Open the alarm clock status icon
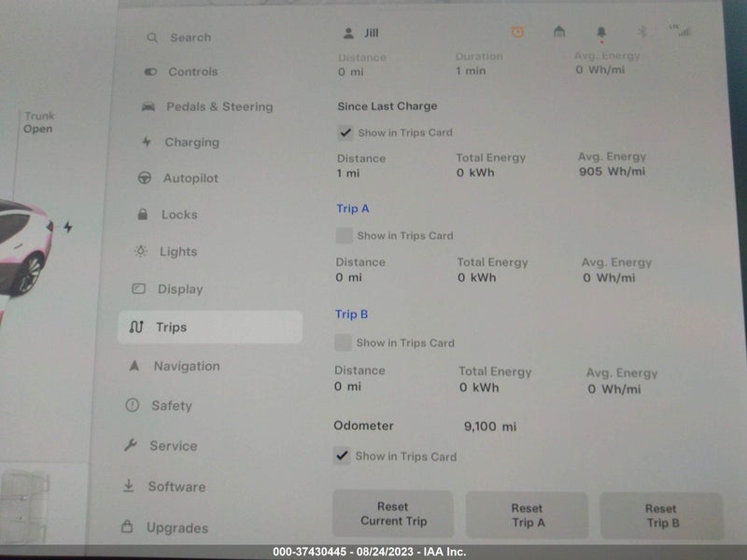This screenshot has height=560, width=747. [x=517, y=32]
